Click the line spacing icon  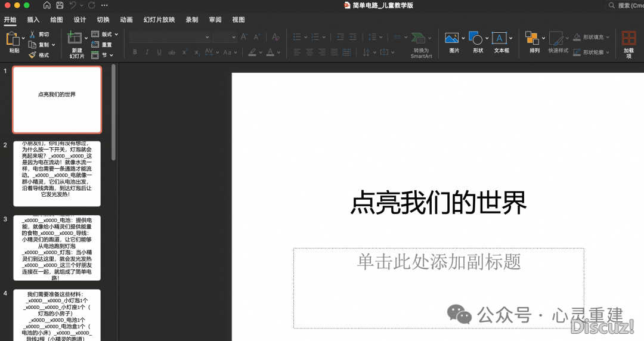[372, 37]
